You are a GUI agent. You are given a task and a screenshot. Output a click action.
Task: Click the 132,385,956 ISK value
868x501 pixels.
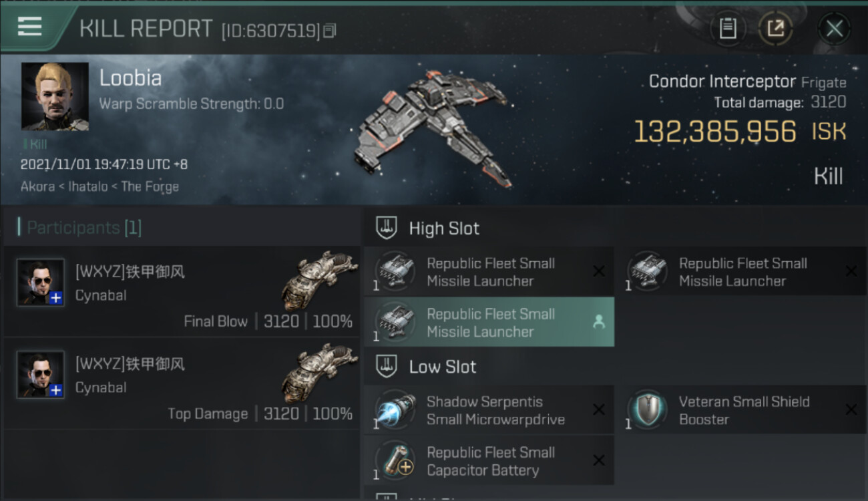[714, 132]
